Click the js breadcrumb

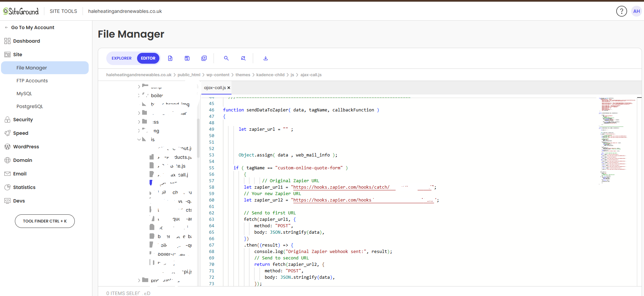[292, 75]
